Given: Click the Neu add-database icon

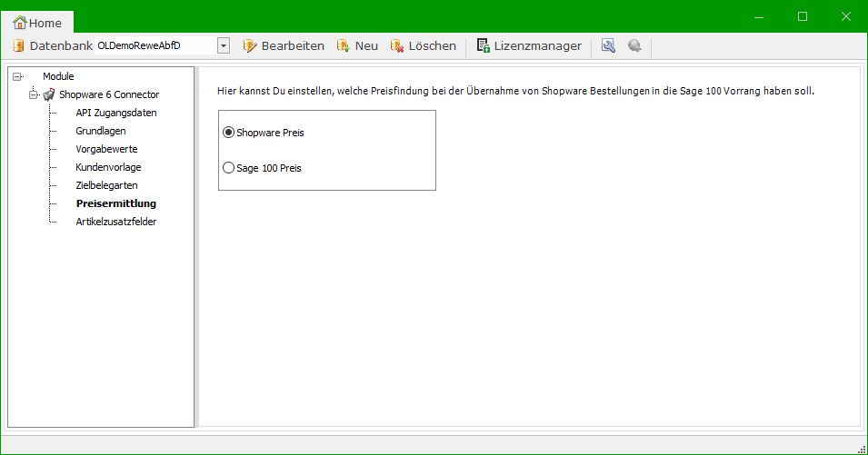Looking at the screenshot, I should click(344, 45).
